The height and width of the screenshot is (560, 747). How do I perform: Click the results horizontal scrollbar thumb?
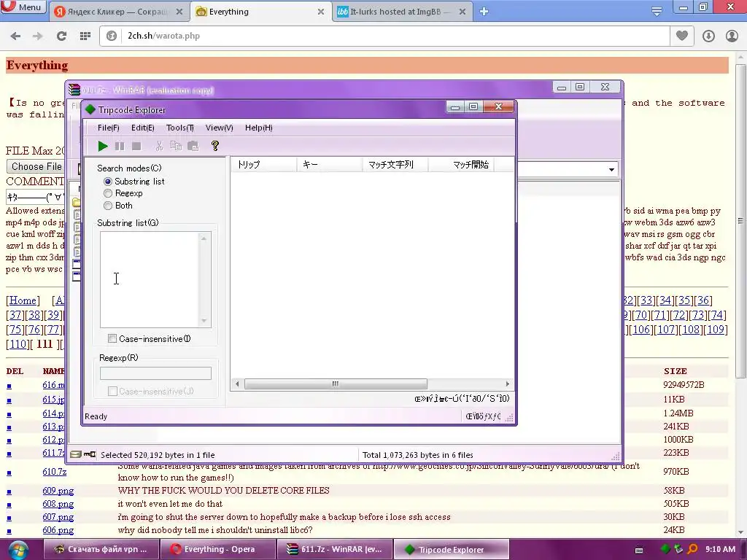336,384
